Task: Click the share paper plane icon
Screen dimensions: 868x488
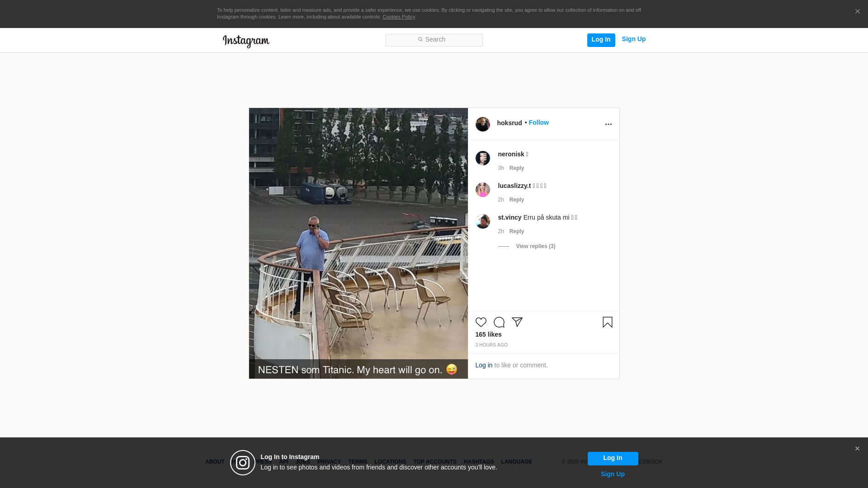Action: click(517, 322)
